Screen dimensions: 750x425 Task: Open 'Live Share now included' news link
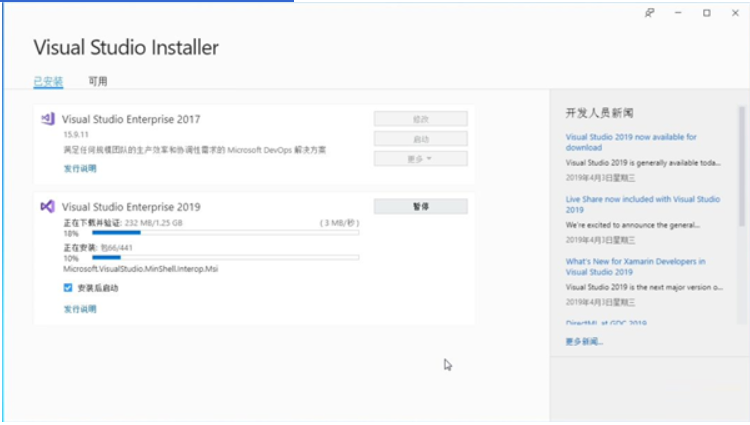click(642, 204)
